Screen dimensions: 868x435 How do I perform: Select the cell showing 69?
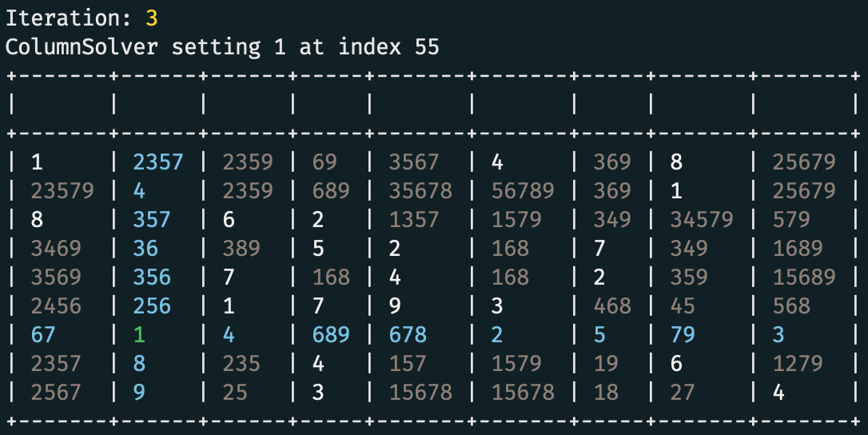tap(325, 162)
